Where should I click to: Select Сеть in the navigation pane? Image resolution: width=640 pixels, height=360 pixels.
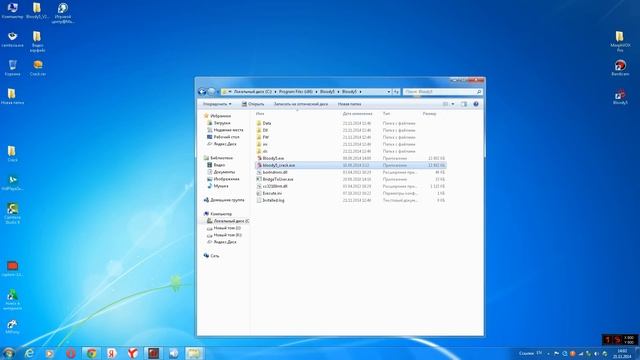(x=215, y=256)
